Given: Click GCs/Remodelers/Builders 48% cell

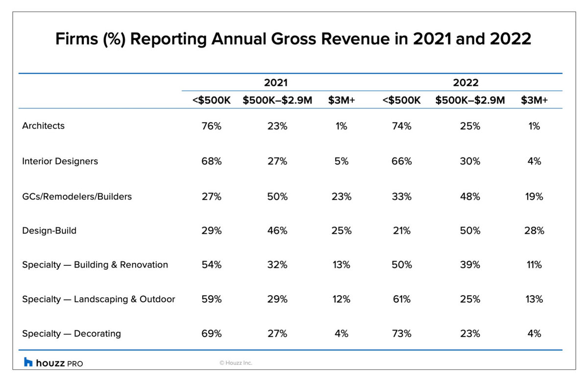Looking at the screenshot, I should (470, 197).
